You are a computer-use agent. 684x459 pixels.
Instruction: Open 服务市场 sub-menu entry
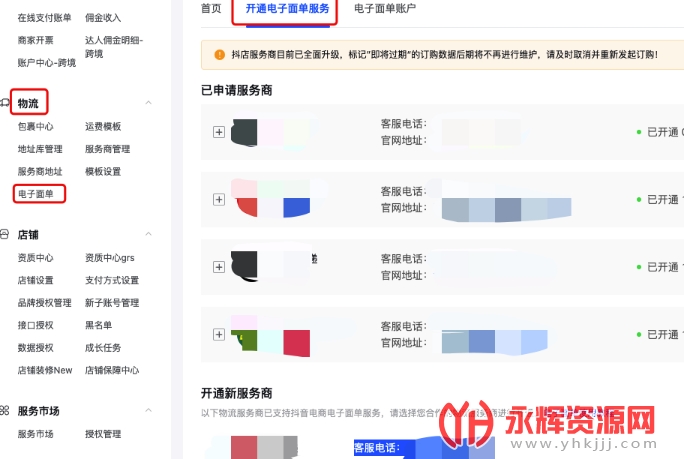pos(35,434)
